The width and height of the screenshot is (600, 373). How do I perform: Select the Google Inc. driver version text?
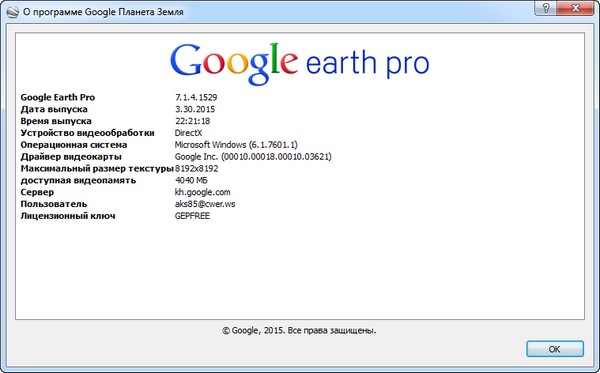coord(253,156)
